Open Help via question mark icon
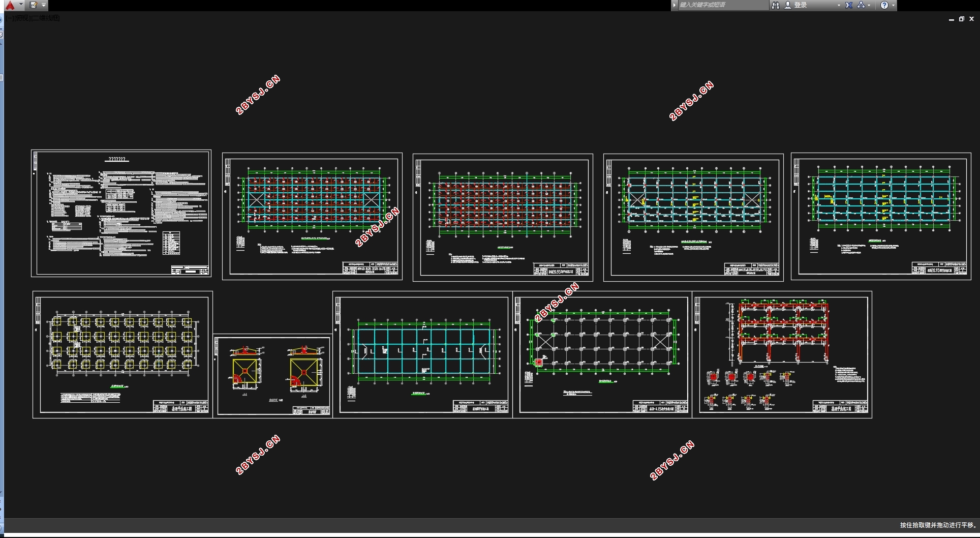Screen dimensions: 980x538 pos(884,5)
